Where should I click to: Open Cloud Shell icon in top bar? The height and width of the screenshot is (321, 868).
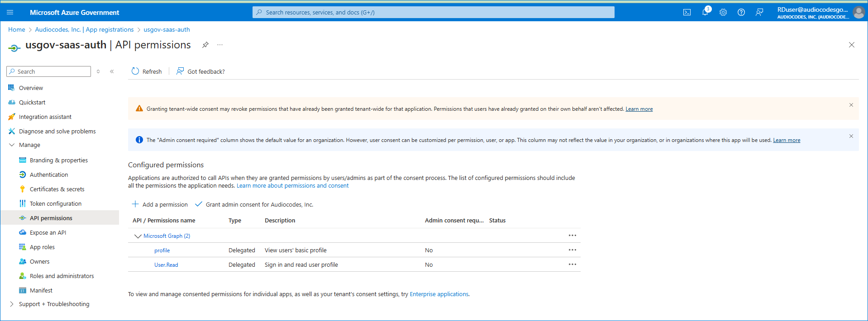coord(687,12)
